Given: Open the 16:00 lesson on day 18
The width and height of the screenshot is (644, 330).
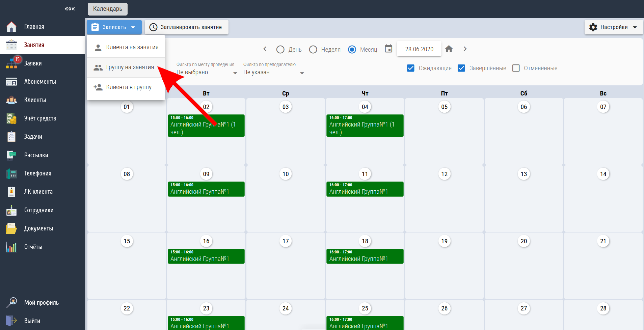Looking at the screenshot, I should [x=365, y=256].
